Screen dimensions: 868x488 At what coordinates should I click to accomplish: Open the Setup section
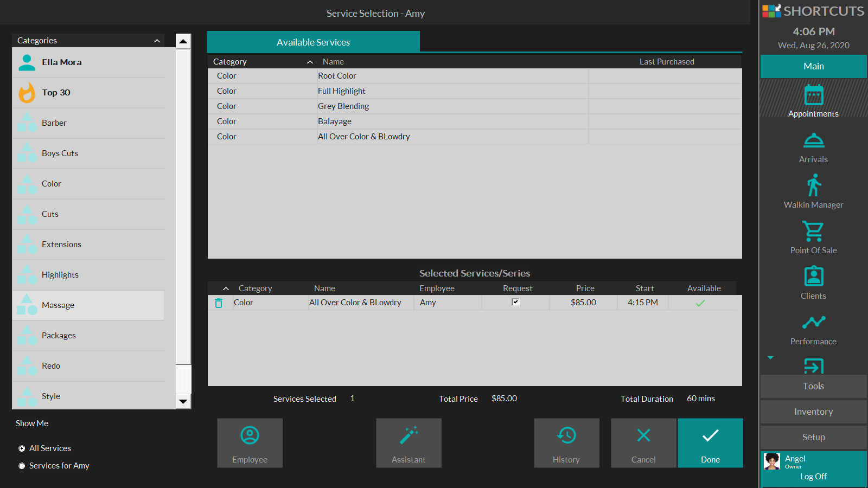814,437
